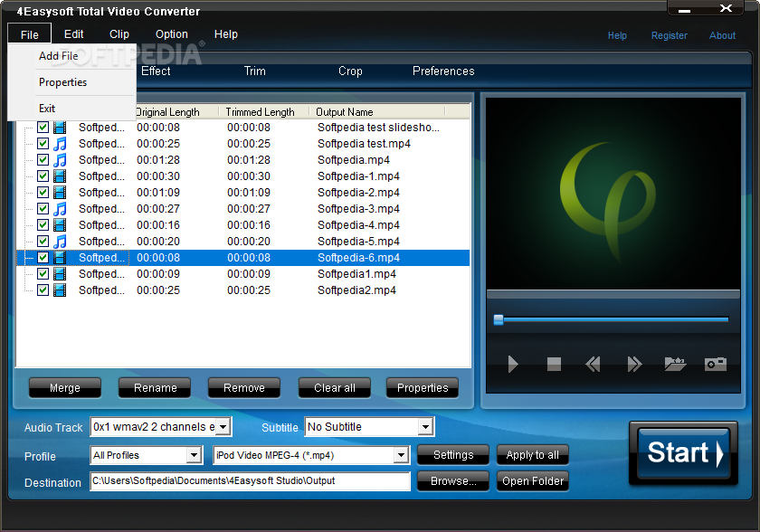Click the Browse... button
Image resolution: width=760 pixels, height=532 pixels.
453,481
